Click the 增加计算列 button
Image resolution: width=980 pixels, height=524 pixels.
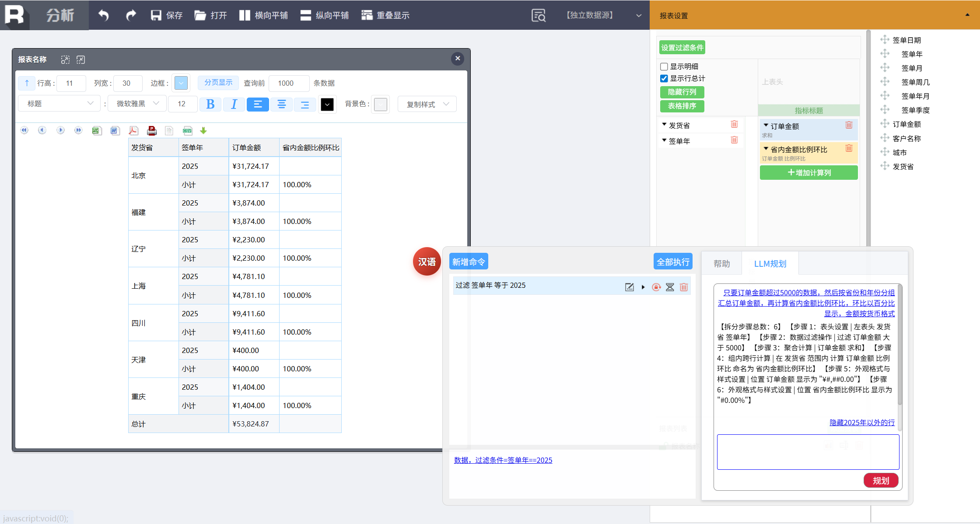(x=808, y=172)
